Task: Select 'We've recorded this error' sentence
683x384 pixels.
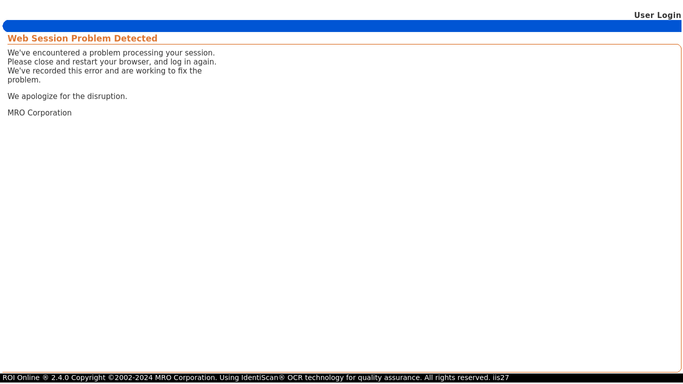Action: click(x=105, y=75)
